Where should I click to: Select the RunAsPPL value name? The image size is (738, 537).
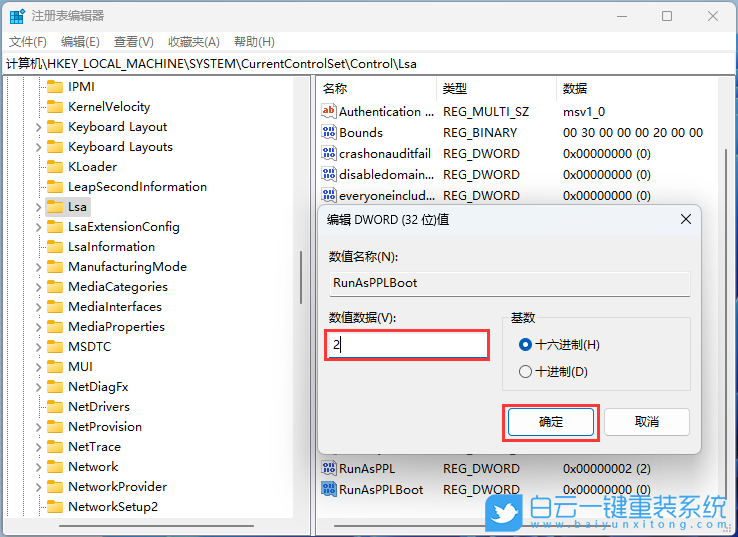click(367, 469)
